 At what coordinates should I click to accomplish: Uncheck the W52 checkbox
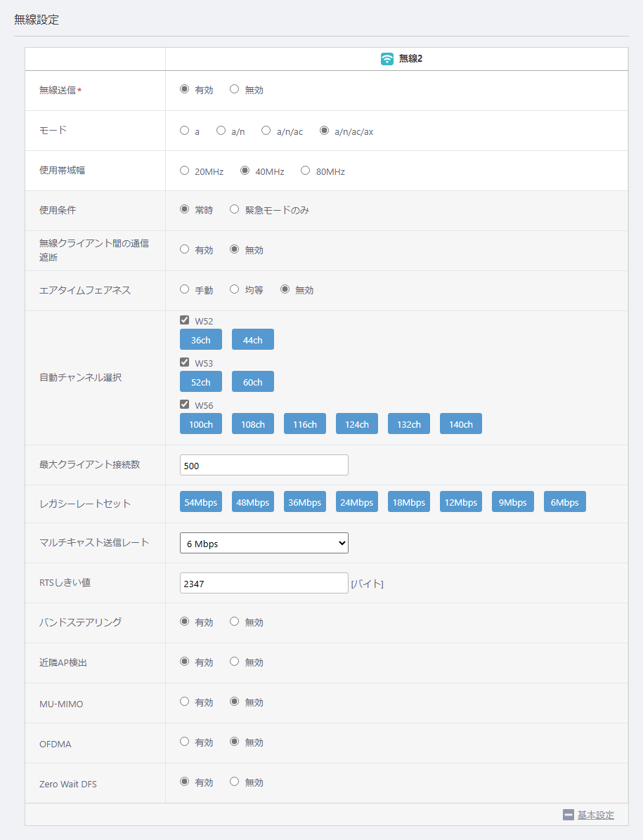(184, 320)
